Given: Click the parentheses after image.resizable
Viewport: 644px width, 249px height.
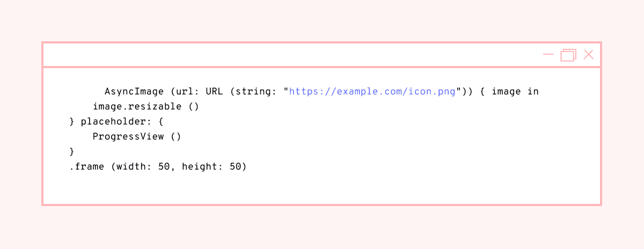Looking at the screenshot, I should pos(194,106).
